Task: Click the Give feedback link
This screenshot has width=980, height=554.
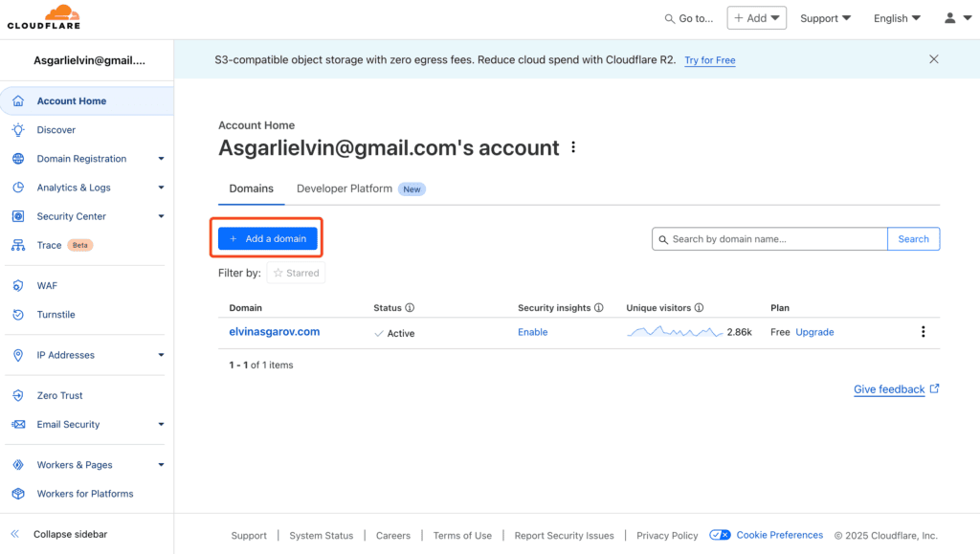Action: (x=889, y=389)
